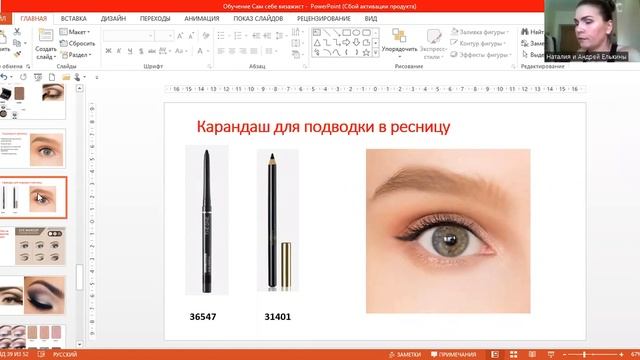Click Clear formatting eraser icon
The image size is (640, 360).
[206, 36]
